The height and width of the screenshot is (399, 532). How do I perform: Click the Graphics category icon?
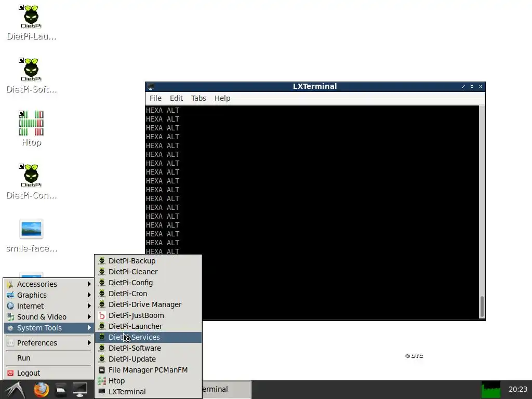click(10, 295)
